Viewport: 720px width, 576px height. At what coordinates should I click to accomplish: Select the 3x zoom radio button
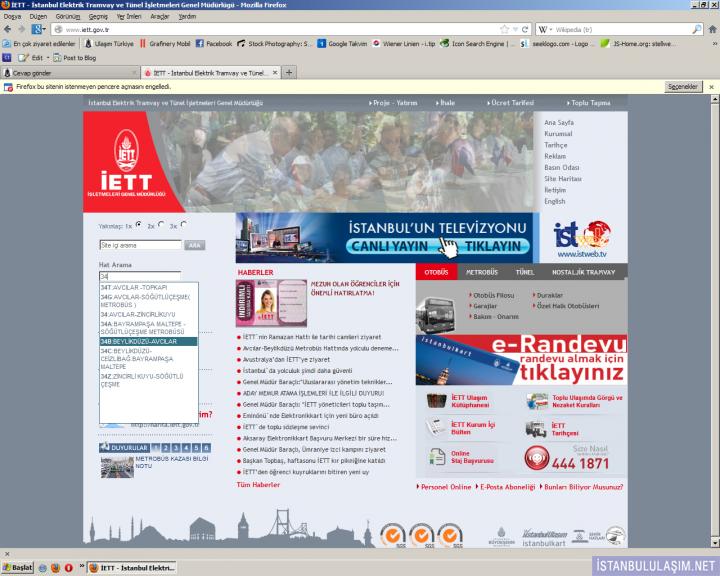click(184, 224)
